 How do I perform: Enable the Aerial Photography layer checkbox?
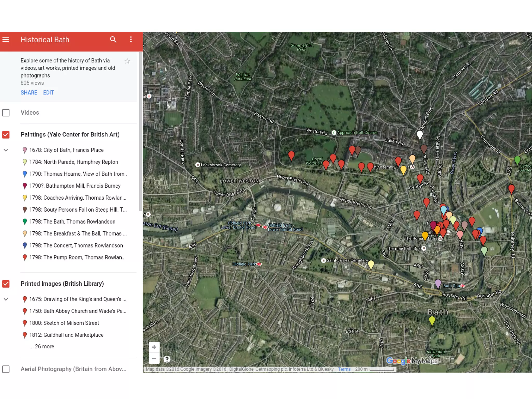point(6,369)
